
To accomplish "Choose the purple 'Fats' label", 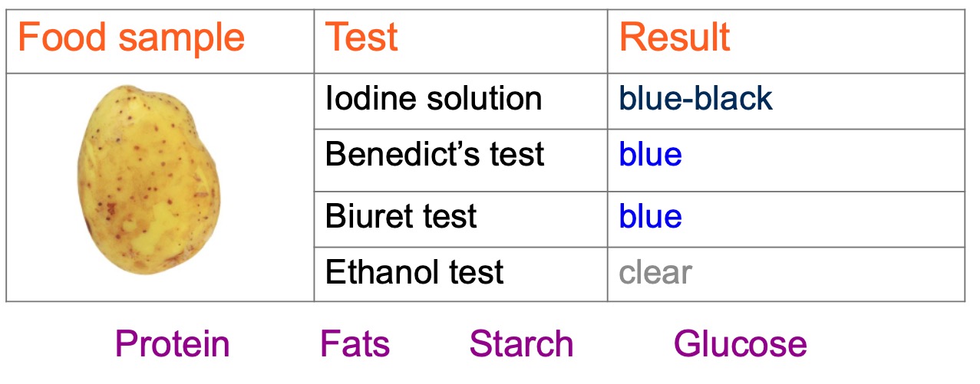I will coord(355,344).
